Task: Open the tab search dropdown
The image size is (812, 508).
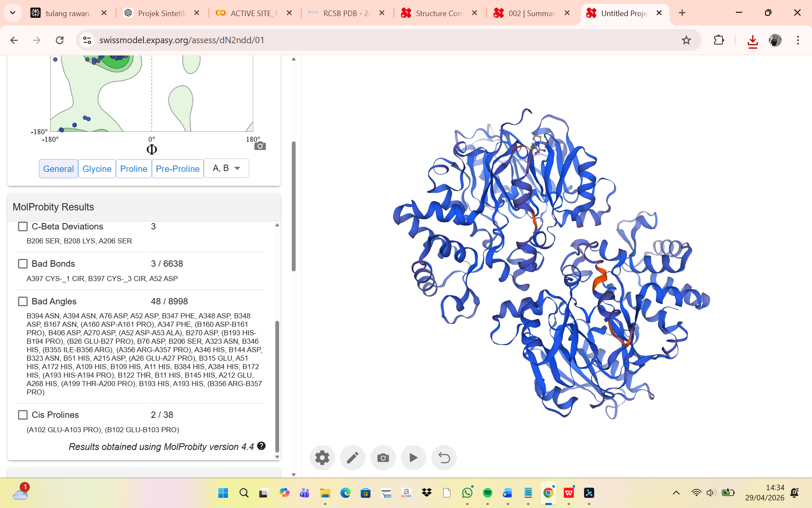Action: pyautogui.click(x=13, y=13)
